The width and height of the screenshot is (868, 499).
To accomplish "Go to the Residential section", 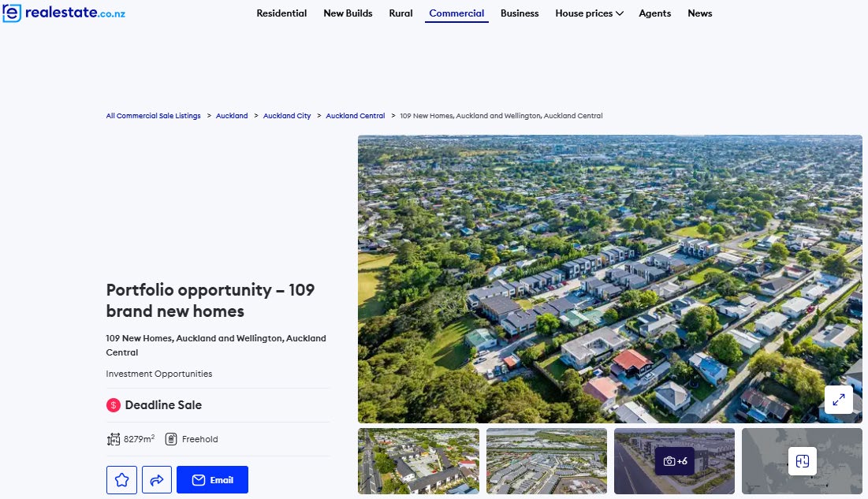I will pyautogui.click(x=281, y=13).
